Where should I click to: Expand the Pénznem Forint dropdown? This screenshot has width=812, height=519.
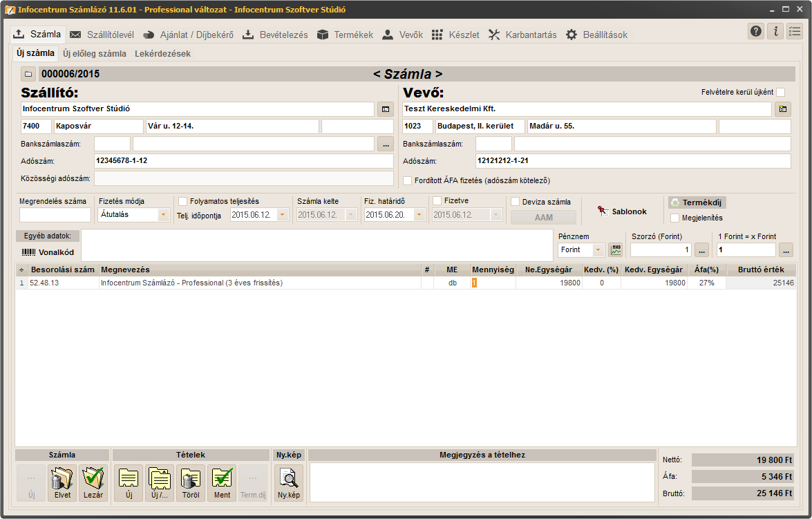[598, 249]
